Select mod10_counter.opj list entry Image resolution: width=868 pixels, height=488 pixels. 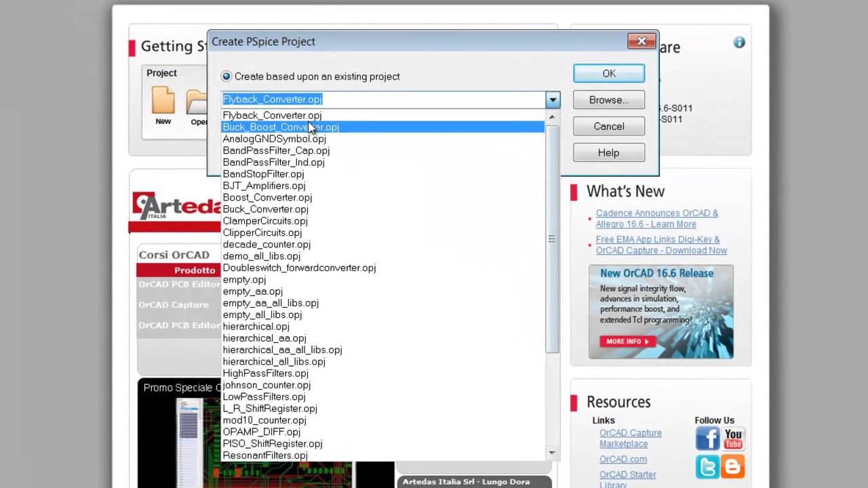click(383, 420)
